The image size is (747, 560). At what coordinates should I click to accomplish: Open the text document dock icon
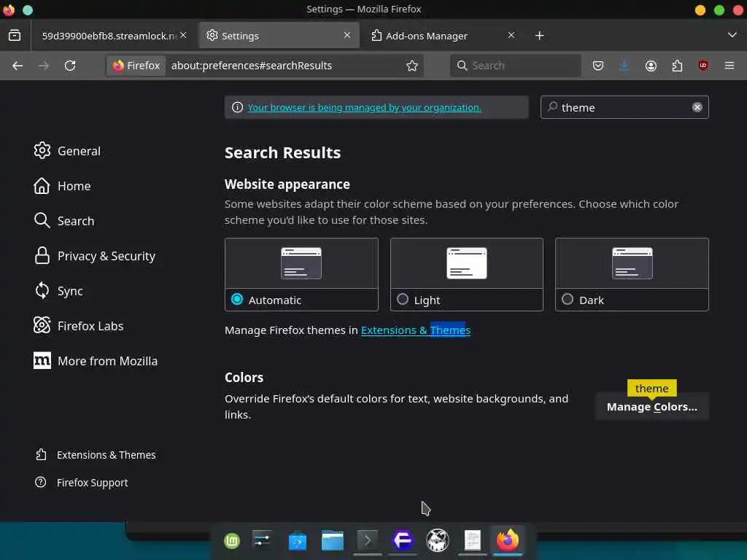coord(473,540)
